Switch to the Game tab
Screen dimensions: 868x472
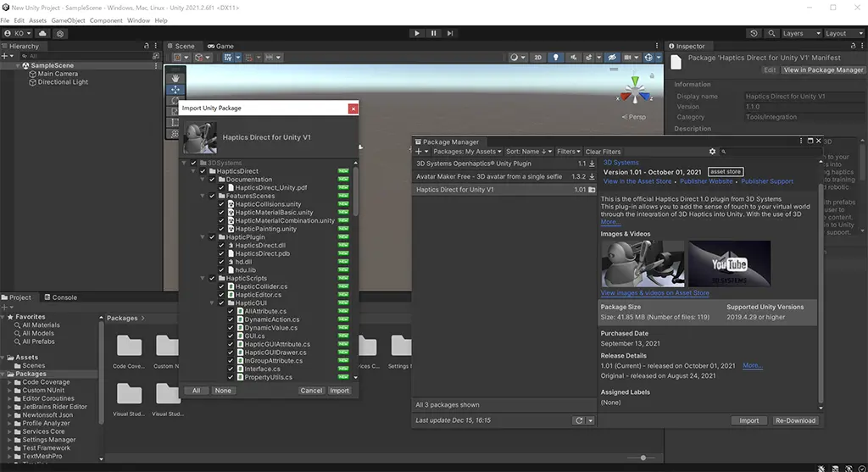click(220, 46)
